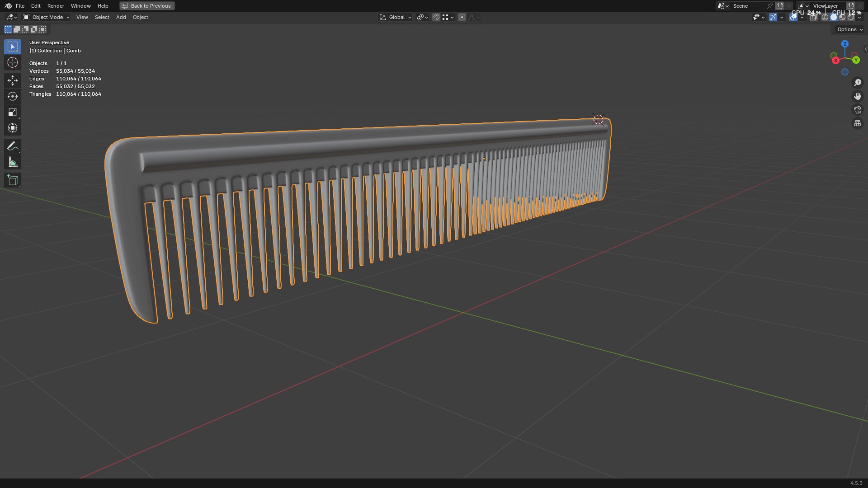Viewport: 868px width, 488px height.
Task: Switch to Wireframe viewport shading
Action: [825, 17]
